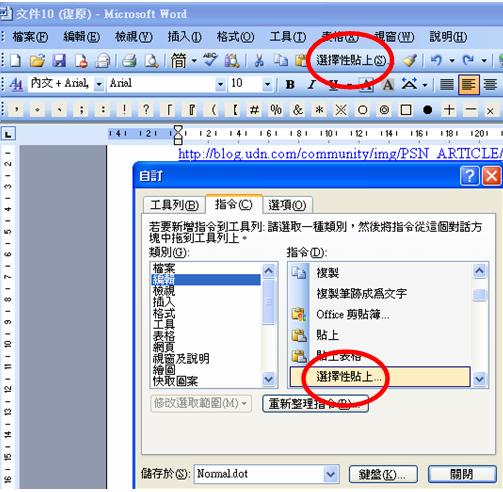Expand the Undo history dropdown arrow

click(x=452, y=61)
